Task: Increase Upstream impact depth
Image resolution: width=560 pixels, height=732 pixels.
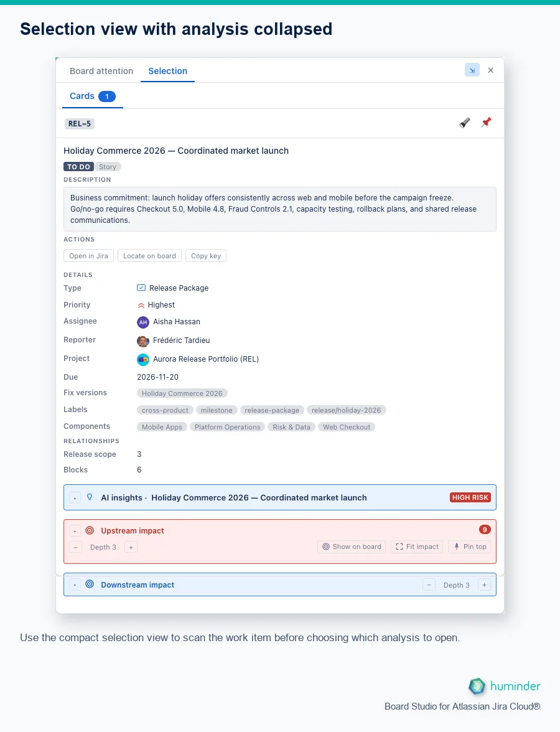Action: click(131, 547)
